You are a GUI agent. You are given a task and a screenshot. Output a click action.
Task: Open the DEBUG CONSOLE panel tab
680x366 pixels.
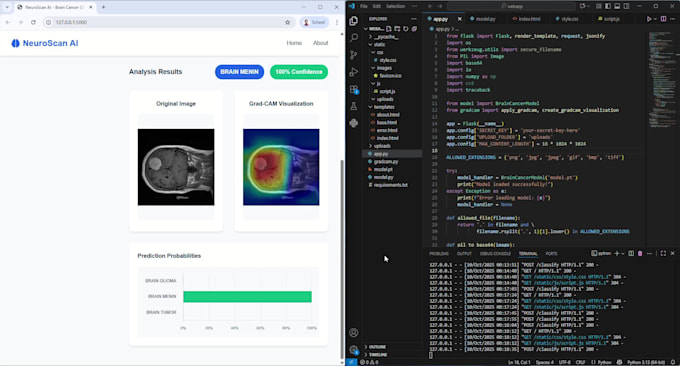pos(495,254)
